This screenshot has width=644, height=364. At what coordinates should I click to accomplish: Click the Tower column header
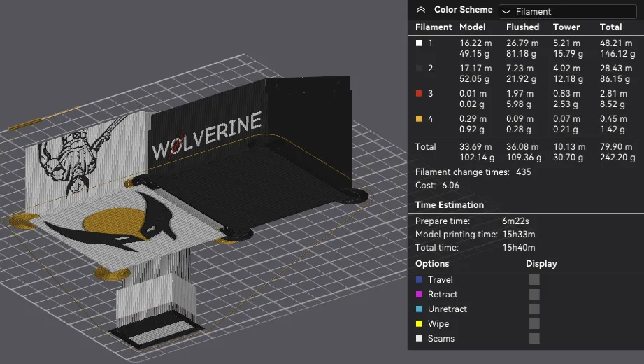pos(566,27)
